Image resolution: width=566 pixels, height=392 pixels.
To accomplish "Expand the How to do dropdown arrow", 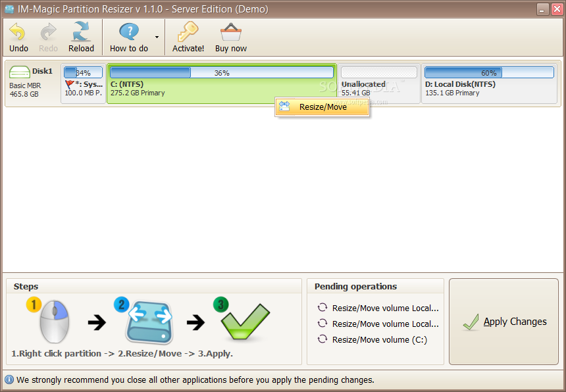I will click(x=157, y=37).
